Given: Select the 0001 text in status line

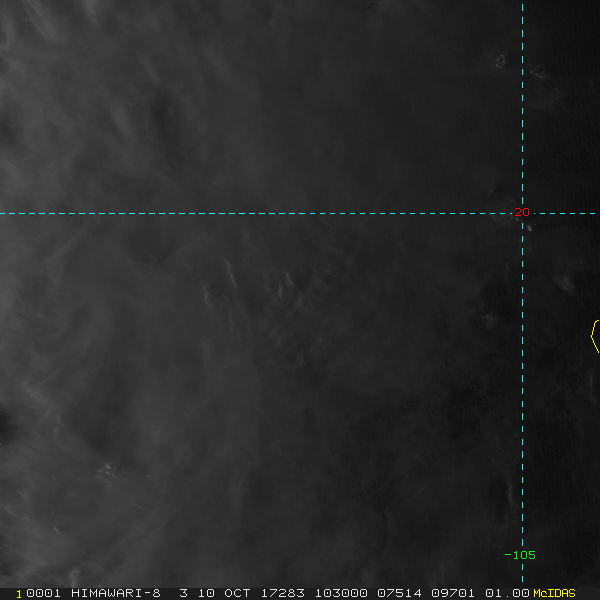Looking at the screenshot, I should [x=43, y=593].
